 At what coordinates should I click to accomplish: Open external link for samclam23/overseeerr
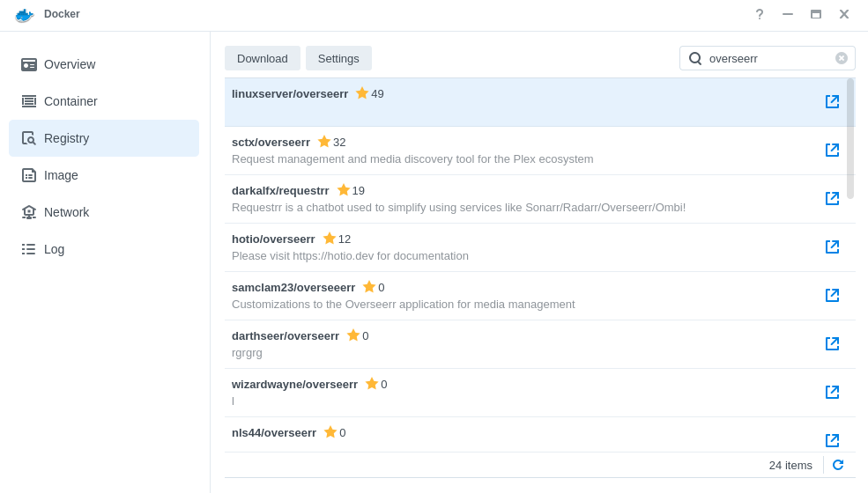832,295
